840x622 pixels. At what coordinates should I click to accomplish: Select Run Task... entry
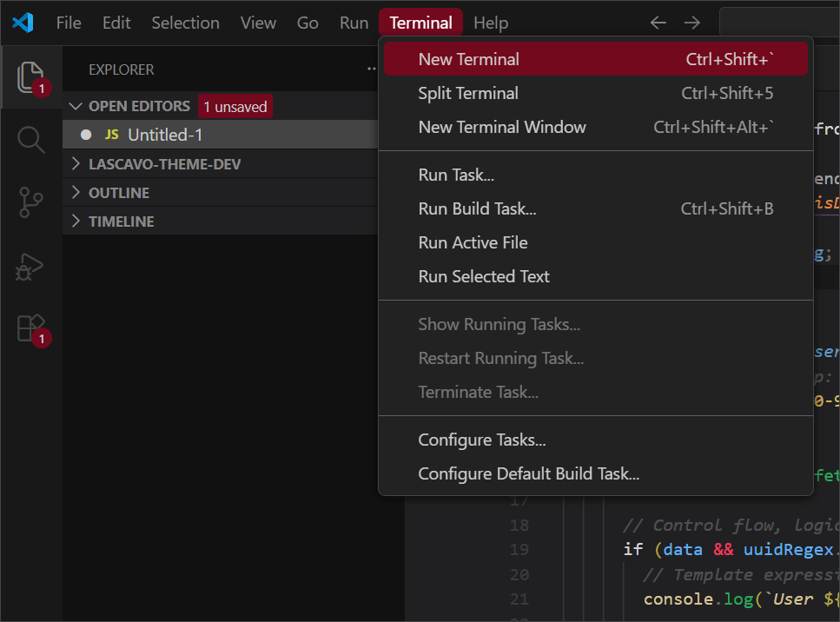(596, 175)
